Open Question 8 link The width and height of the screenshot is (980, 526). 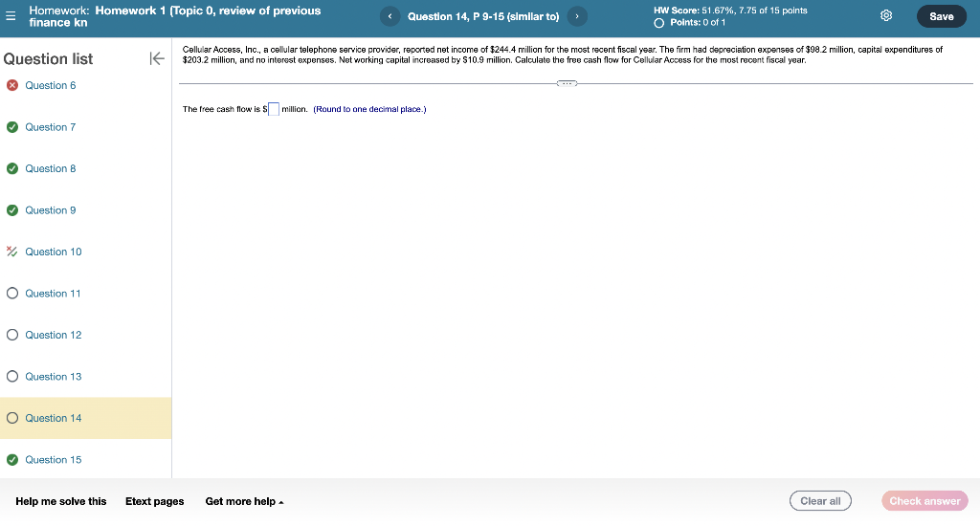[51, 168]
